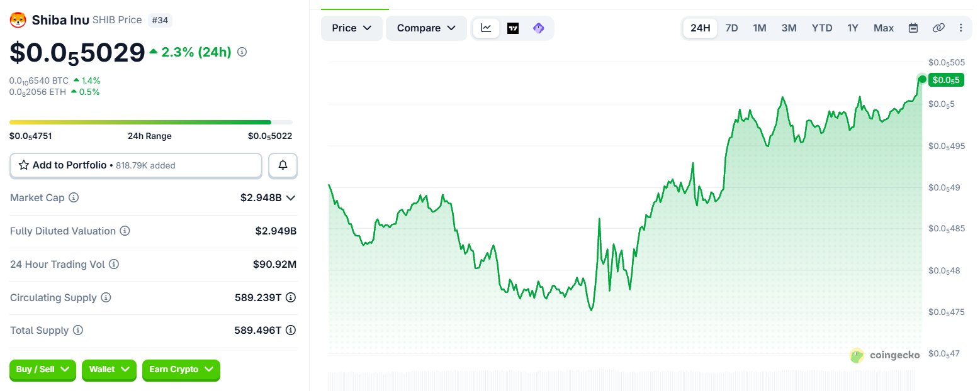Screen dimensions: 980x391
Task: Select the 24H time range
Action: coord(700,28)
